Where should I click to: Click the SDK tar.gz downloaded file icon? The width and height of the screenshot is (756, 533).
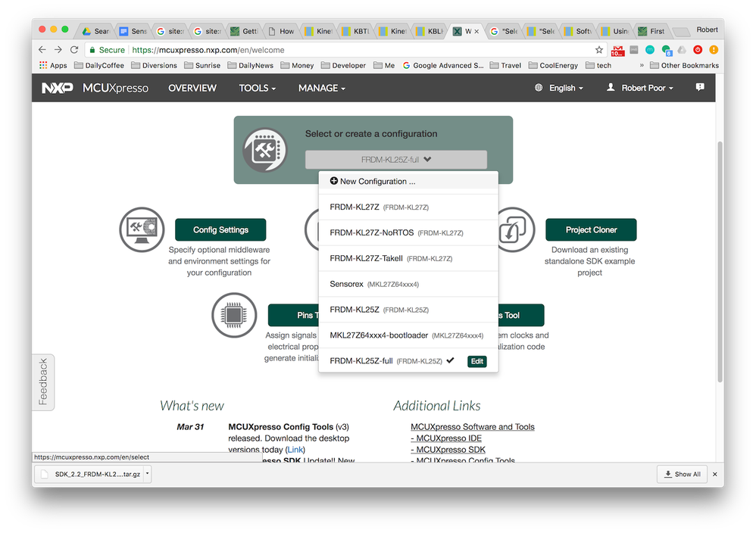coord(45,474)
